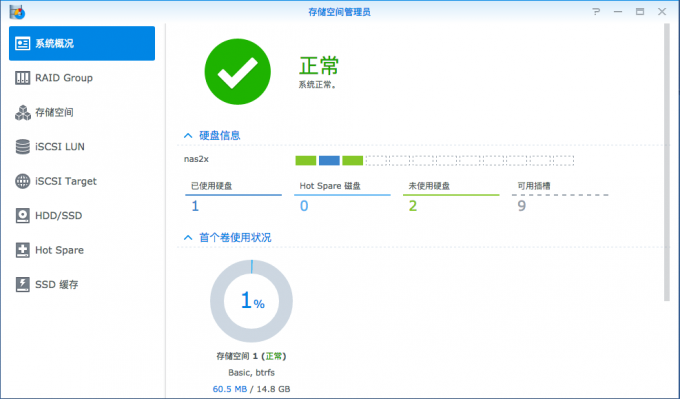Image resolution: width=680 pixels, height=399 pixels.
Task: Click the Hot Spare 磁盘 label
Action: (330, 186)
